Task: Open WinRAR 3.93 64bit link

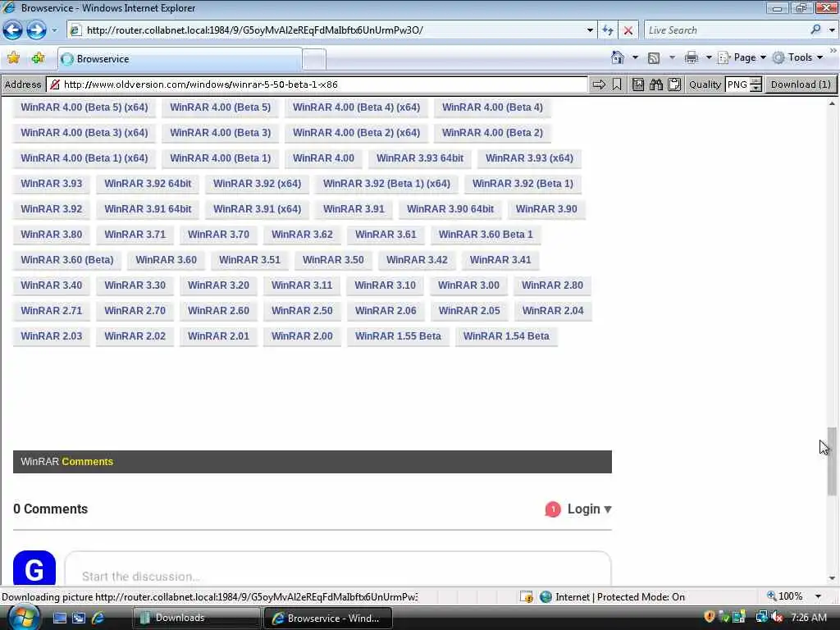Action: [x=419, y=158]
